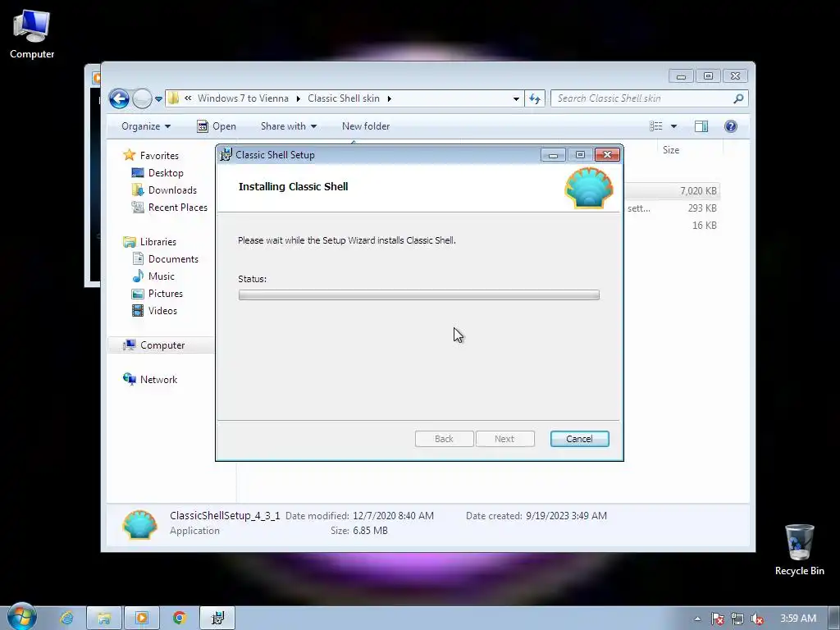Image resolution: width=840 pixels, height=630 pixels.
Task: Click the 16 KB file row
Action: pyautogui.click(x=672, y=225)
